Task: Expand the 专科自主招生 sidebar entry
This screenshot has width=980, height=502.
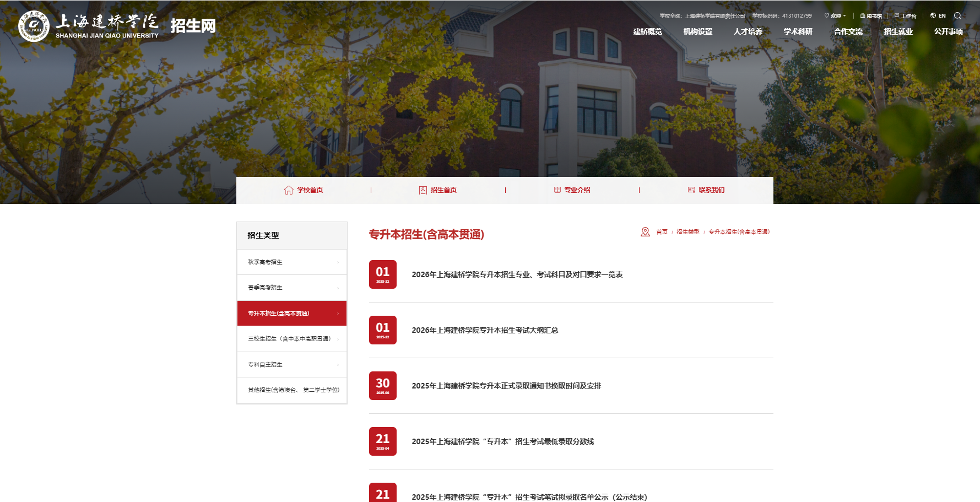Action: 291,364
